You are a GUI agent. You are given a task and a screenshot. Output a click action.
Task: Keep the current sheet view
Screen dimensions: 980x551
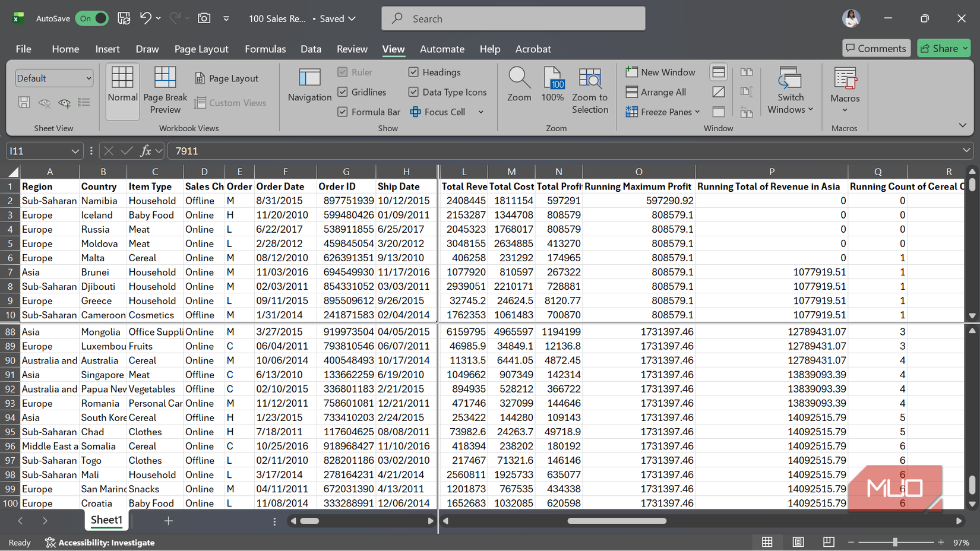24,103
